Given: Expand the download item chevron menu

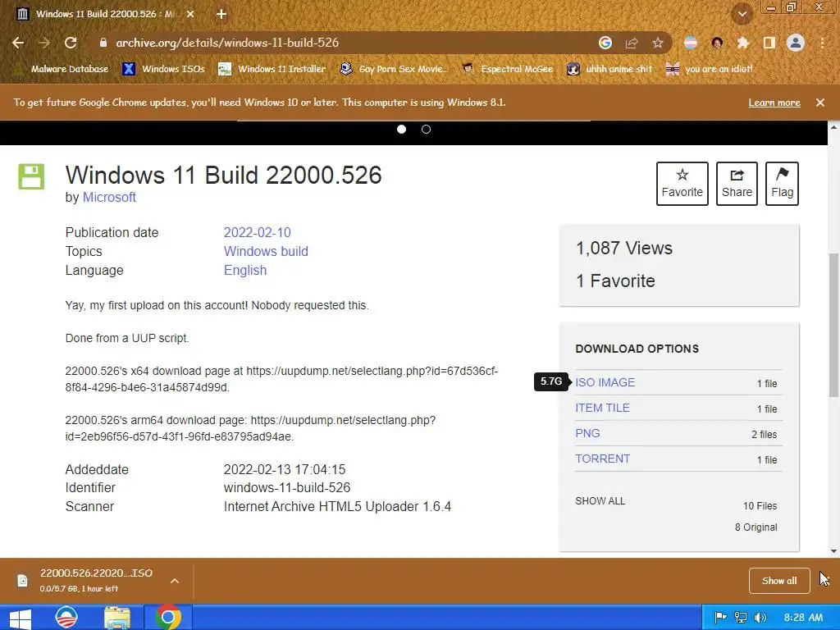Looking at the screenshot, I should click(175, 581).
